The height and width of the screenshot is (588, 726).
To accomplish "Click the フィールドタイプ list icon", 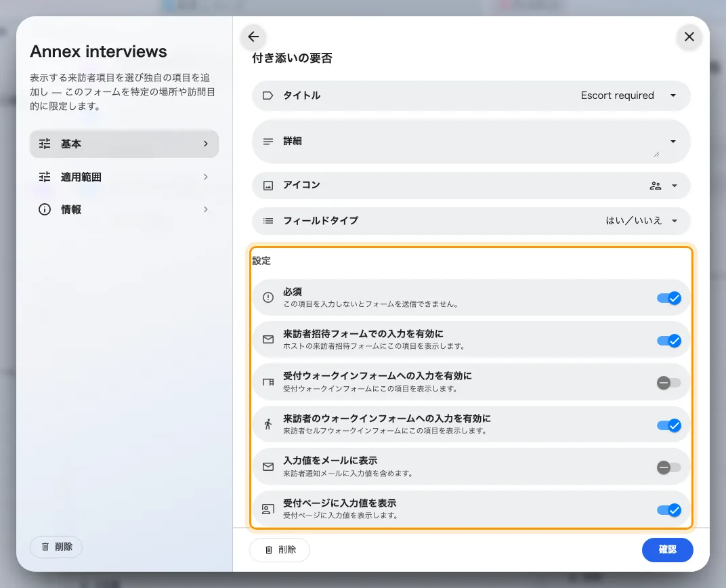I will click(268, 221).
